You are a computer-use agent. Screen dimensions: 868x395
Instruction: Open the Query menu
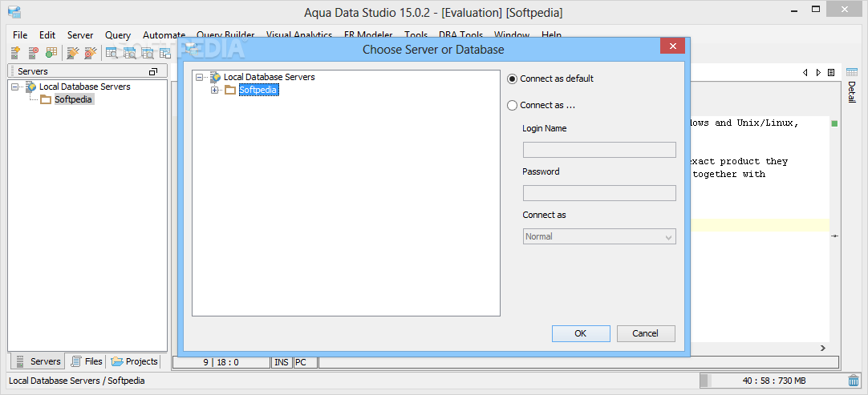(118, 35)
